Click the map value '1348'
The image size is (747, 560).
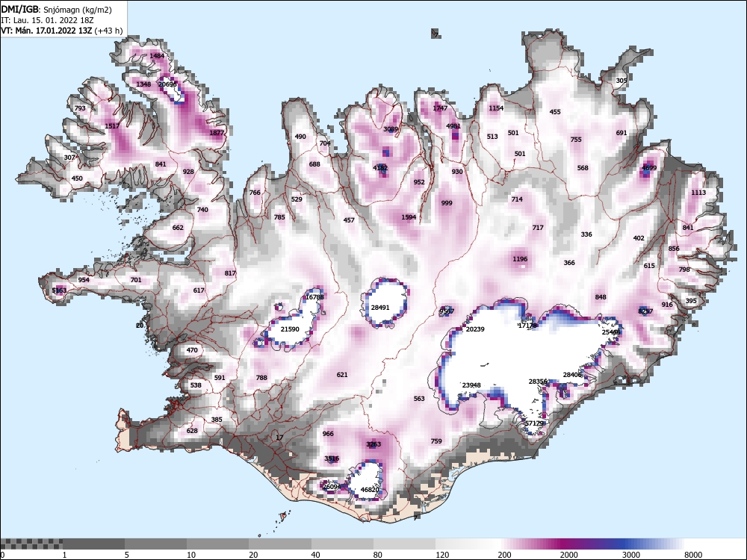(x=143, y=84)
